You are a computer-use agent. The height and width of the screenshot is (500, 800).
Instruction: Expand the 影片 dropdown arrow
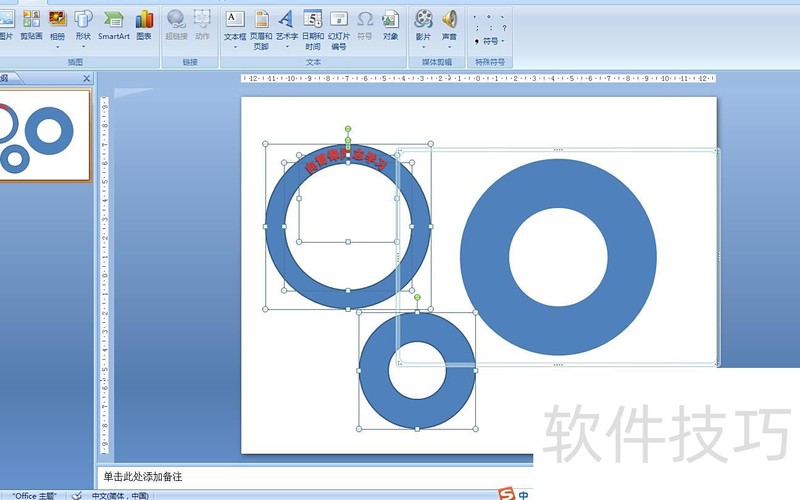pyautogui.click(x=423, y=47)
